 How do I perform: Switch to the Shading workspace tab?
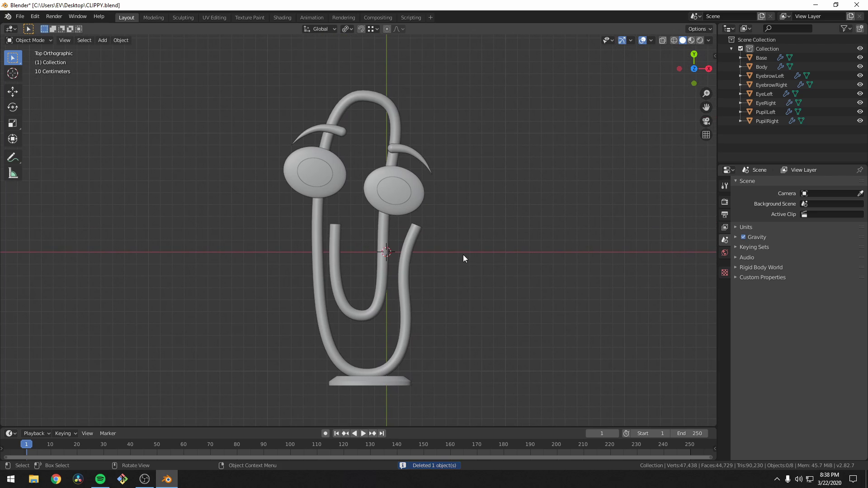pos(282,17)
